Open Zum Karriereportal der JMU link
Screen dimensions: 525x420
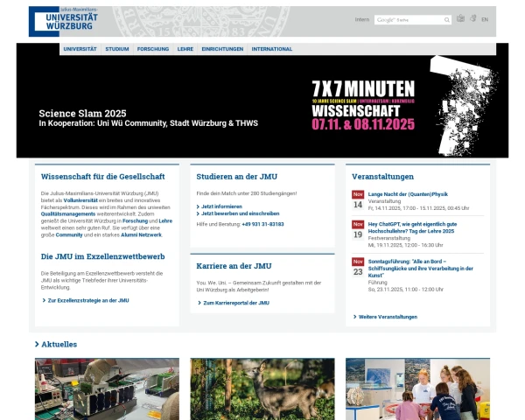tap(236, 303)
